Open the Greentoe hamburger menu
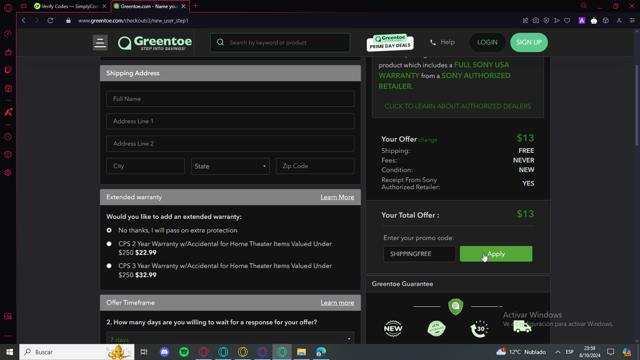Viewport: 640px width, 360px height. 100,42
